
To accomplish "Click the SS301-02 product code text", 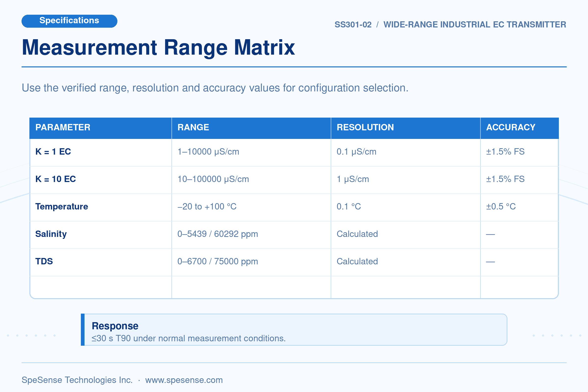I will coord(353,25).
